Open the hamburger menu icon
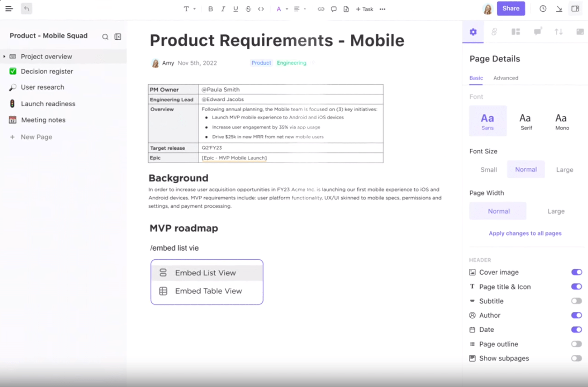This screenshot has width=588, height=387. pos(9,9)
